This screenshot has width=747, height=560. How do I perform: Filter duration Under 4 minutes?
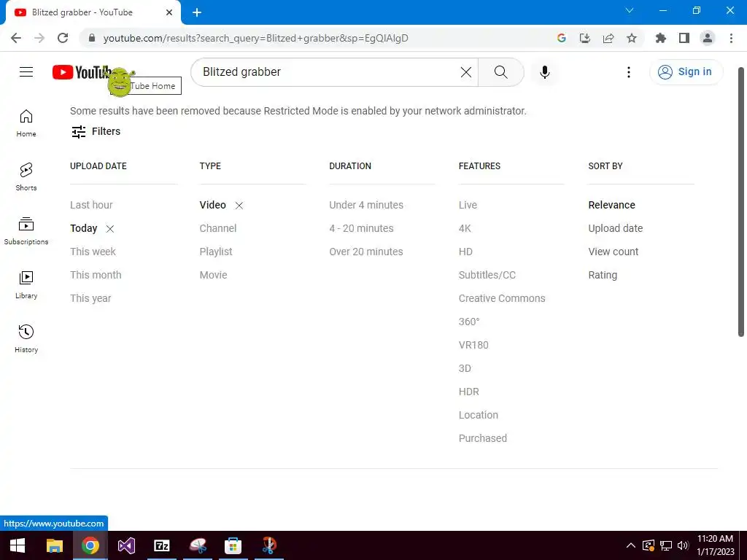366,205
